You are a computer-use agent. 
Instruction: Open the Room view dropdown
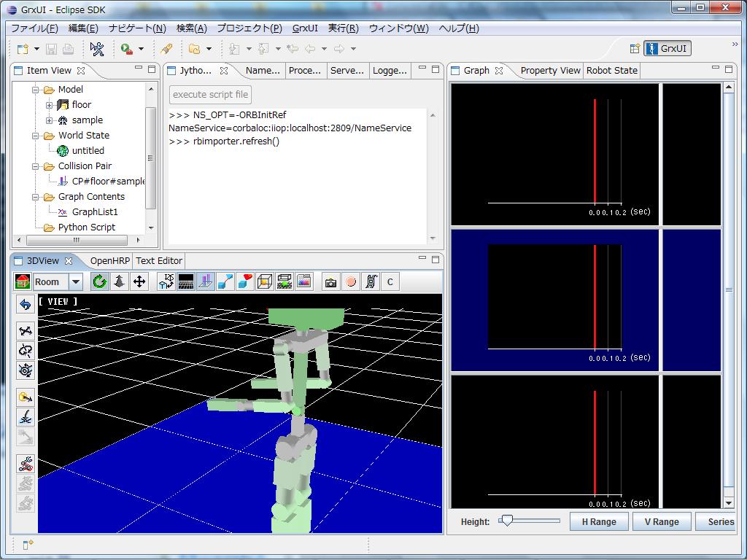(x=76, y=281)
